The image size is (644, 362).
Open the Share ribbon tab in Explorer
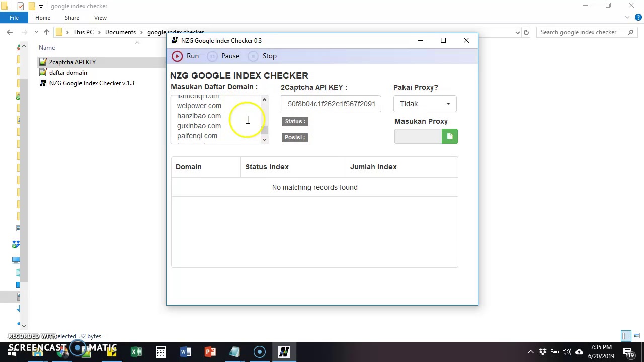coord(72,18)
